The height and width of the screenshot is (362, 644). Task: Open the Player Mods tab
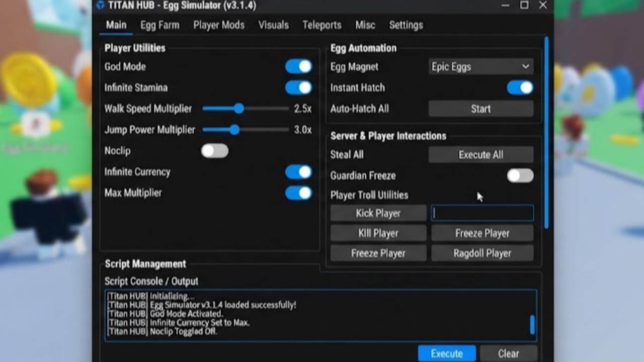tap(219, 25)
